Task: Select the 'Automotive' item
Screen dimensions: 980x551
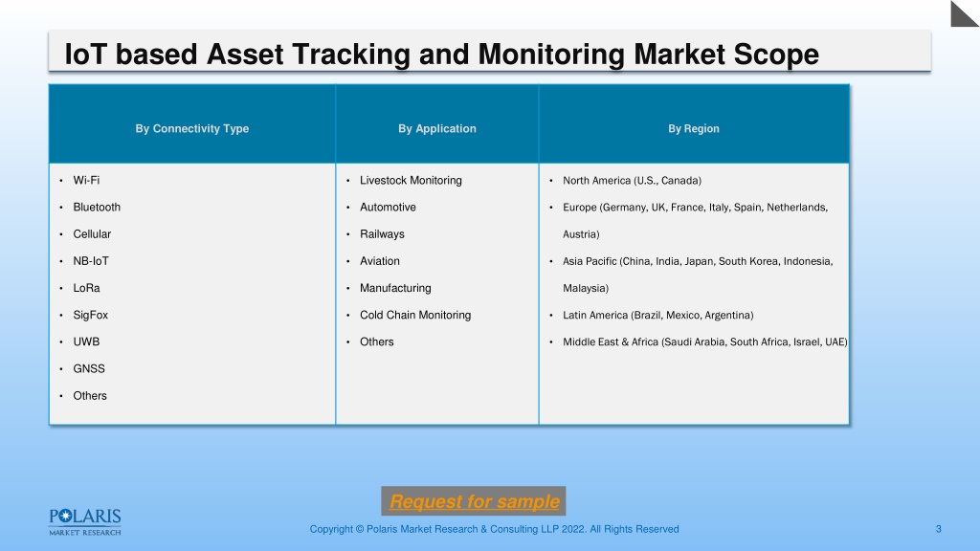Action: point(388,207)
